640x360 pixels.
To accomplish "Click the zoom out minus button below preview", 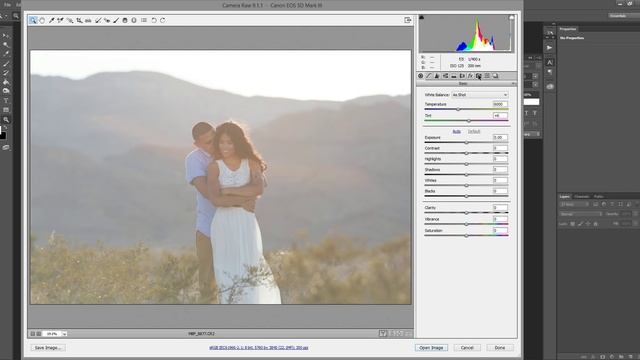I will point(33,334).
